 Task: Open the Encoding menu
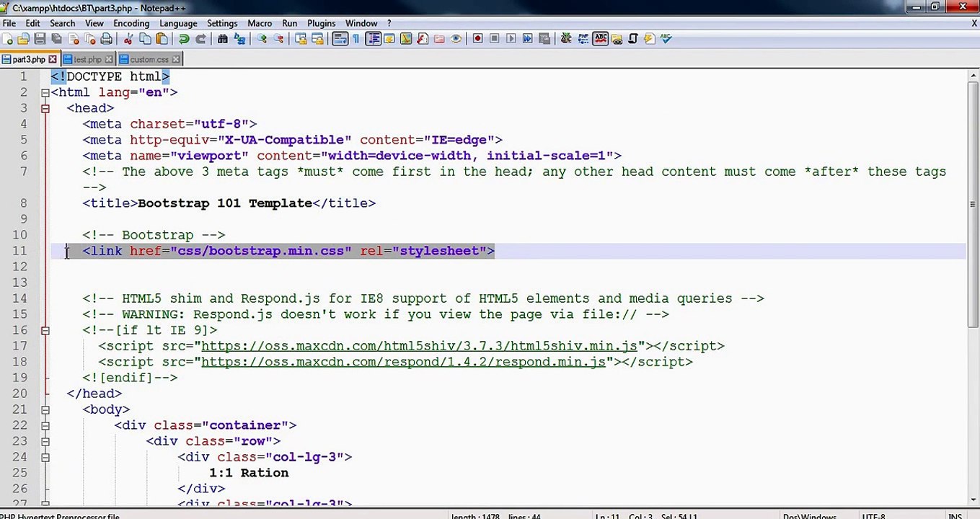(131, 23)
